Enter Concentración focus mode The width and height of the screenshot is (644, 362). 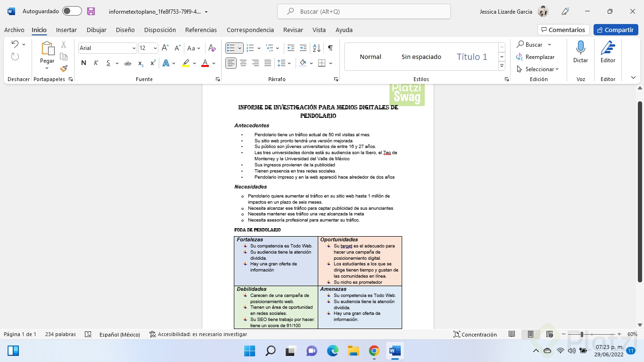click(475, 334)
